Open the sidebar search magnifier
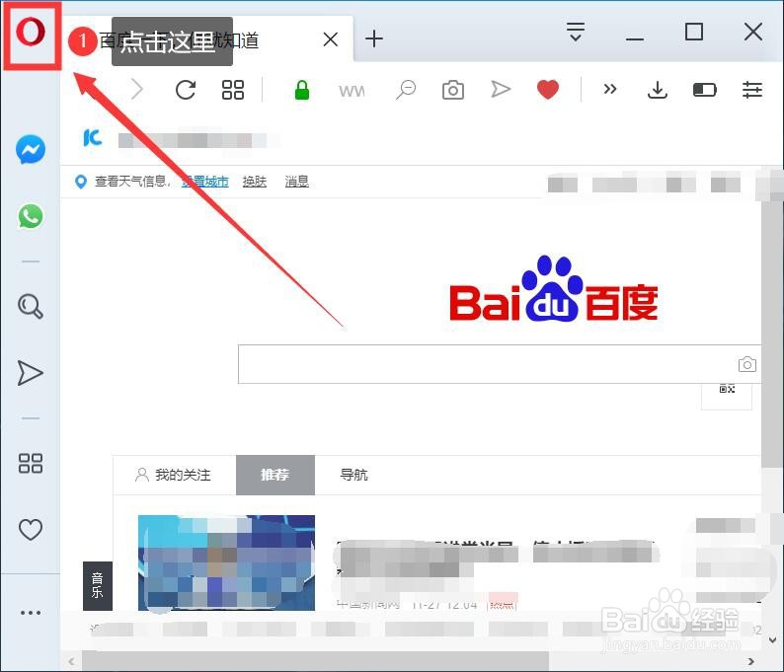The height and width of the screenshot is (672, 784). [31, 306]
